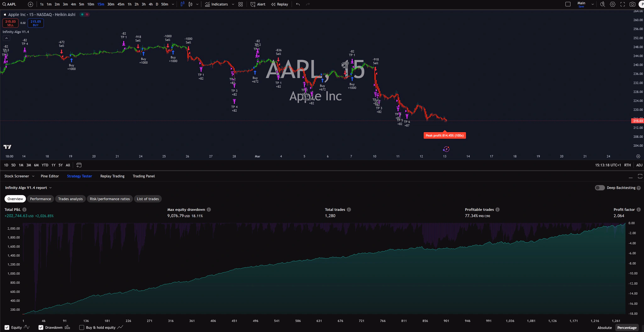Click the compare/add symbol plus icon
The width and height of the screenshot is (644, 332).
(30, 4)
